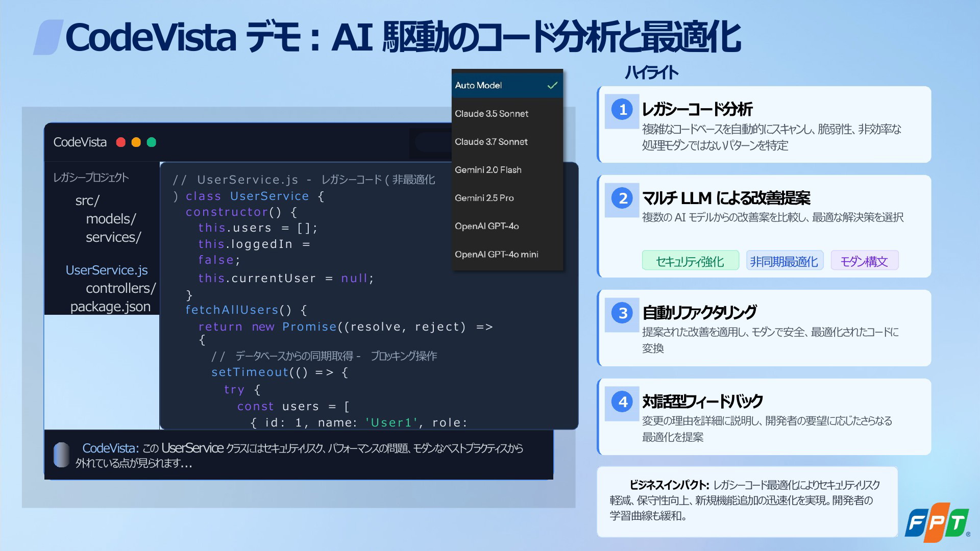Click the マルチ LLM による改善提案 title
980x551 pixels.
click(x=726, y=198)
